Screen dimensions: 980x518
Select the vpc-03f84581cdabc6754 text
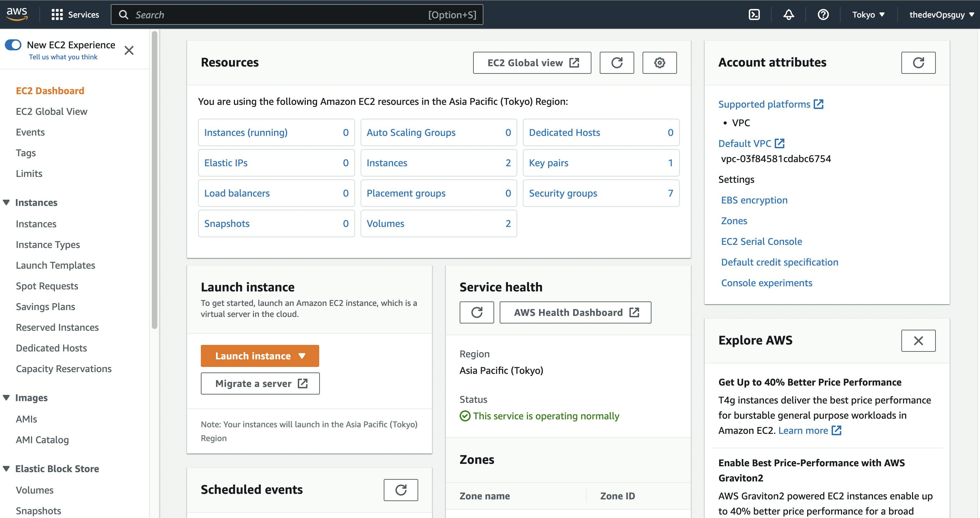click(776, 159)
